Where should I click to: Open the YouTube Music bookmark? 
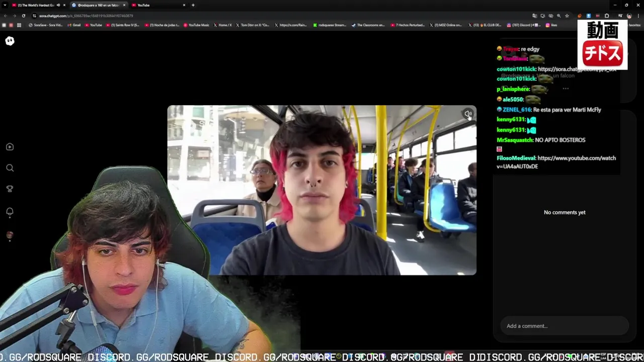click(196, 25)
